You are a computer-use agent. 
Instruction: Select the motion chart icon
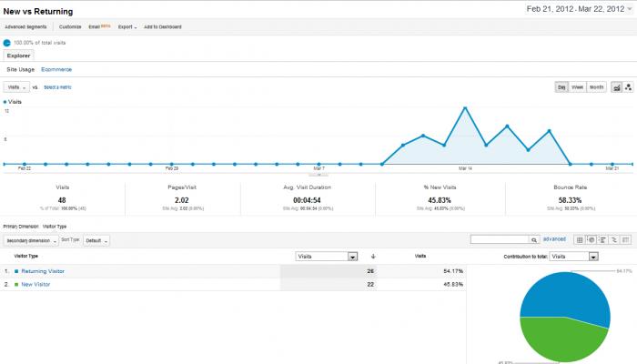(628, 87)
